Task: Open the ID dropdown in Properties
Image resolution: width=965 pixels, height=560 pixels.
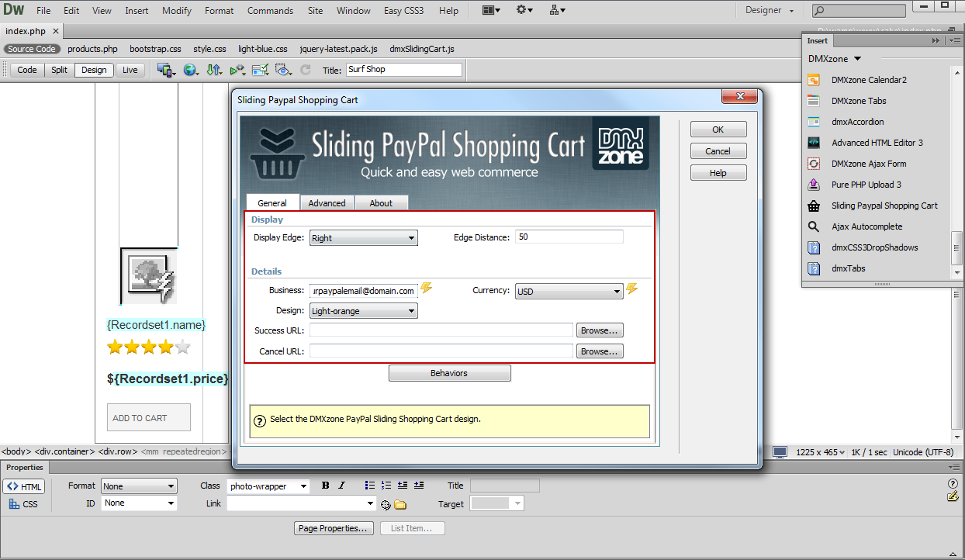Action: 140,503
